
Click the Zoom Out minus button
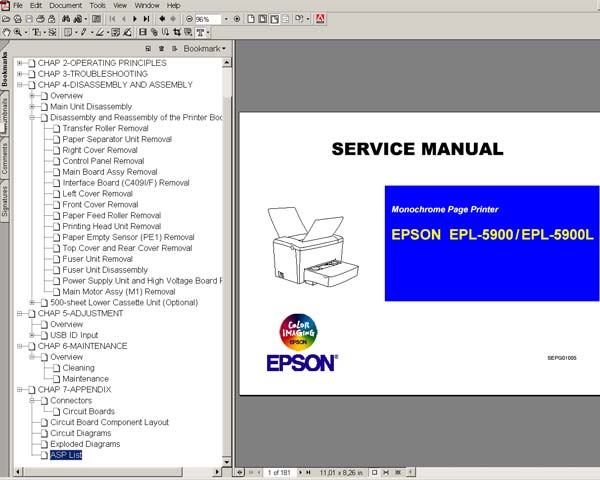[x=189, y=19]
